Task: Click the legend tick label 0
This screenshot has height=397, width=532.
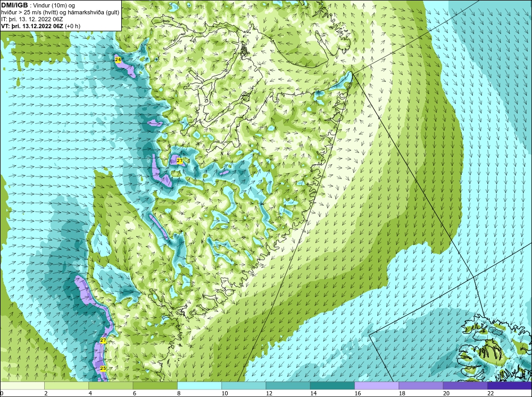Action: pyautogui.click(x=2, y=393)
